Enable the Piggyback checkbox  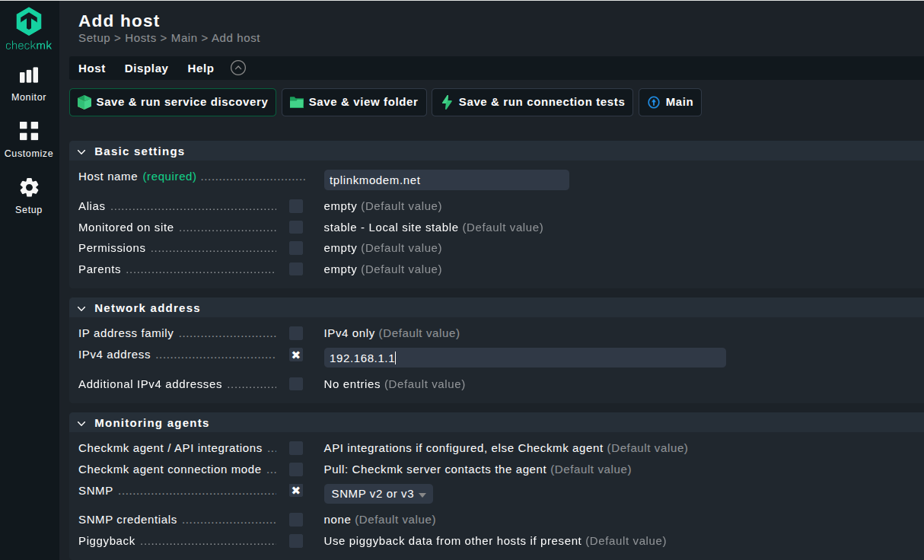tap(296, 541)
